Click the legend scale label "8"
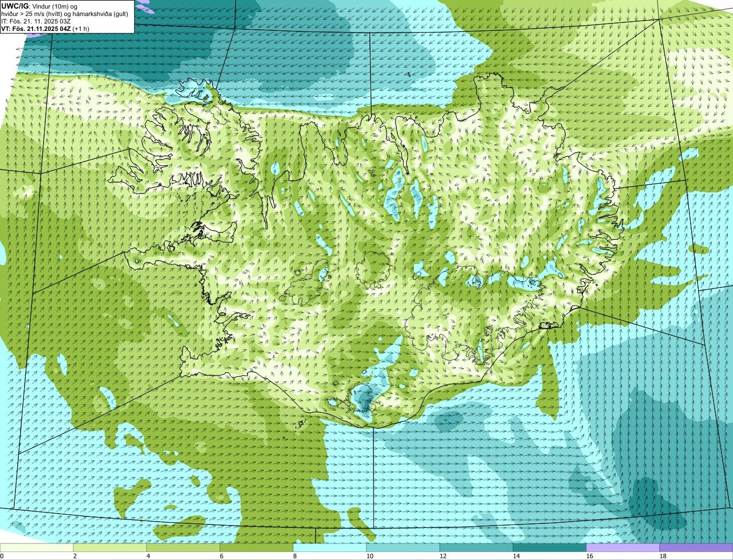Screen dimensions: 733x560 (295, 556)
